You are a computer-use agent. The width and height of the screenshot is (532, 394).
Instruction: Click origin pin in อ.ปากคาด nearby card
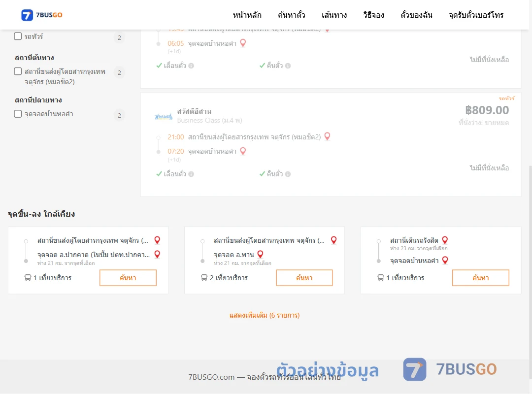tap(158, 240)
